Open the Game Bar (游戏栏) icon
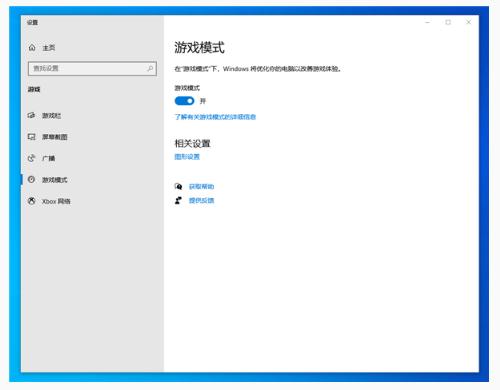500x390 pixels. 31,115
